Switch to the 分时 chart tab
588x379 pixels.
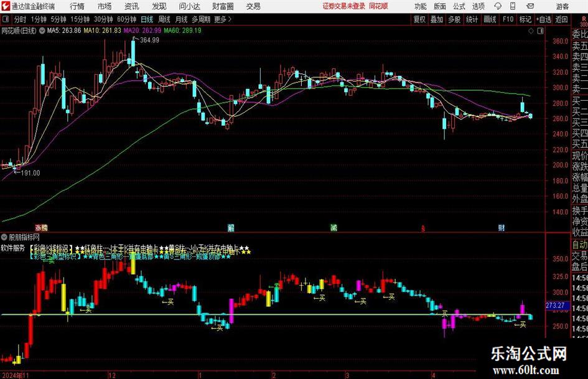pyautogui.click(x=21, y=19)
